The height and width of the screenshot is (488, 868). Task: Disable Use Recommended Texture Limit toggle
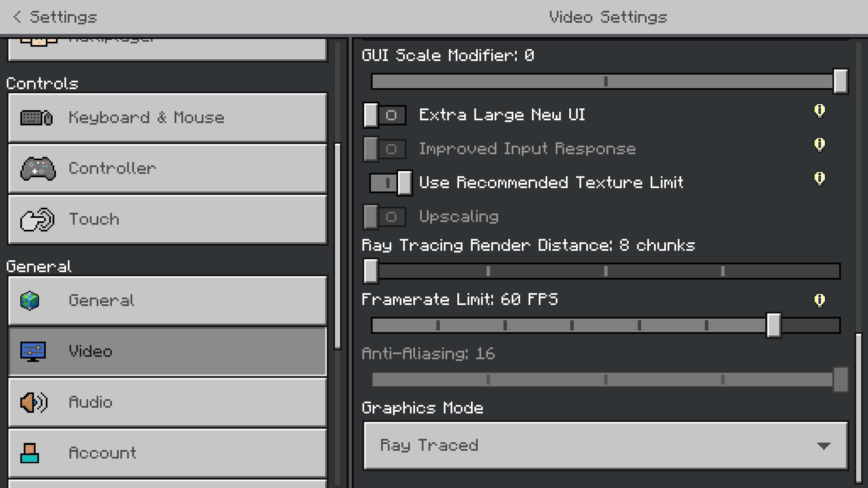(x=391, y=183)
